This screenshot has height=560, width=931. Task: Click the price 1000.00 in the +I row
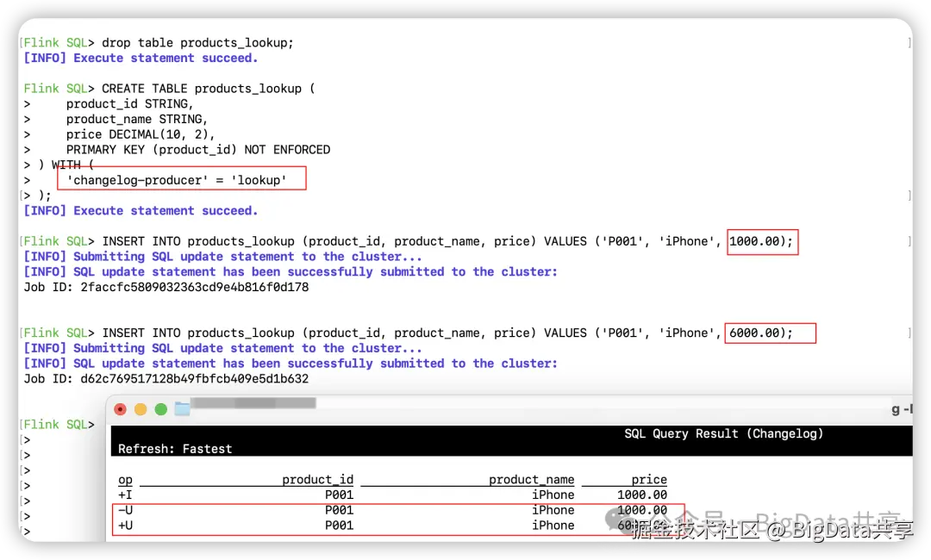click(x=642, y=495)
